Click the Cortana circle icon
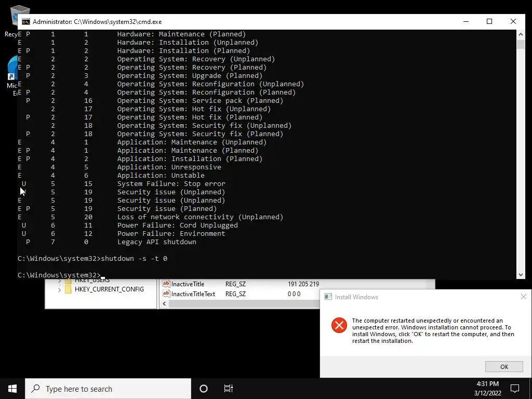Viewport: 532px width, 399px height. coord(204,389)
